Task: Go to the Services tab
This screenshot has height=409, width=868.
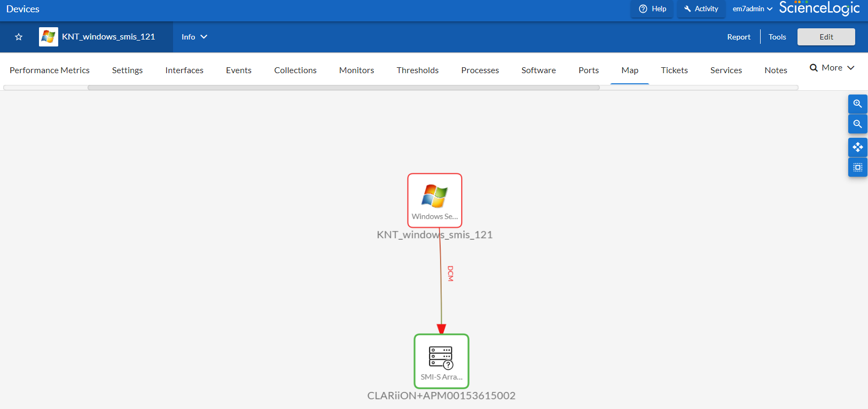Action: point(726,70)
